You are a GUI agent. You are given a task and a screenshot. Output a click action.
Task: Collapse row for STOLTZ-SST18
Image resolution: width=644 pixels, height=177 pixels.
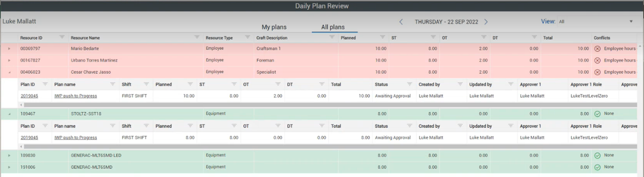(x=9, y=114)
